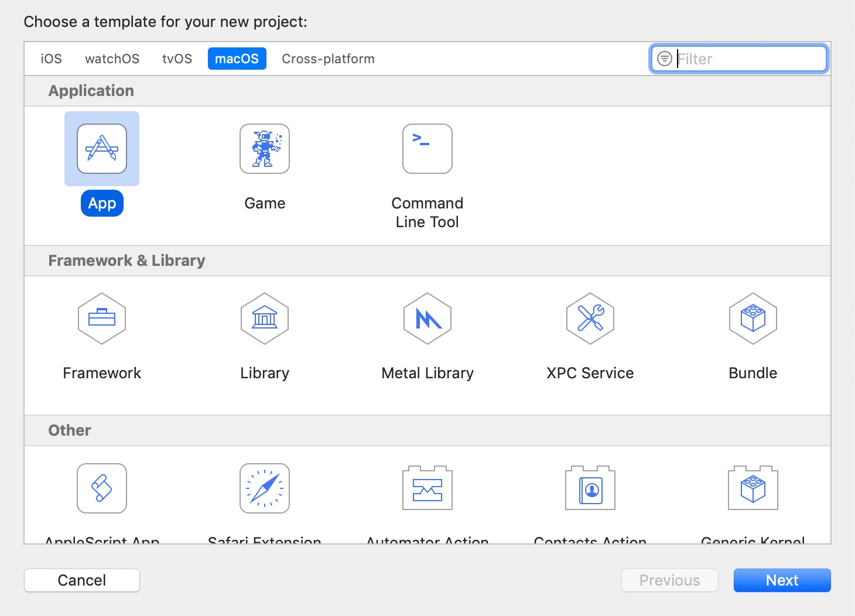The image size is (855, 616).
Task: Select the Framework toolbox icon
Action: pyautogui.click(x=102, y=319)
